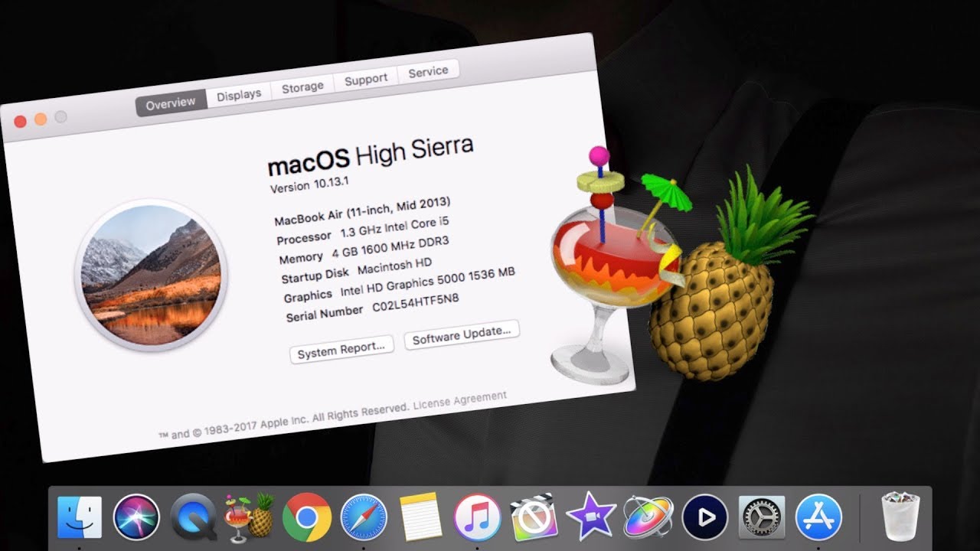
Task: Minimize the About This Mac window
Action: pyautogui.click(x=41, y=119)
